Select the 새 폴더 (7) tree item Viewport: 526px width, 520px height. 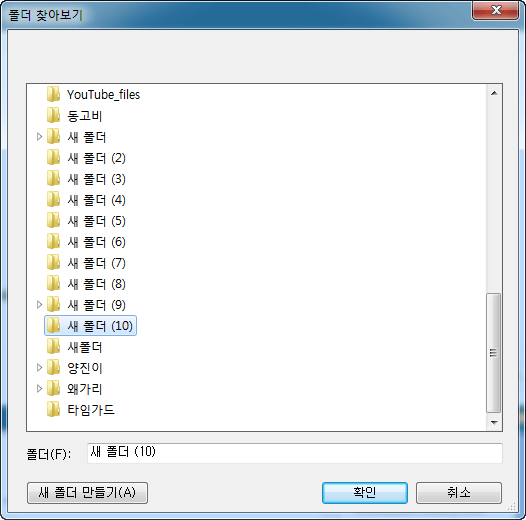pyautogui.click(x=96, y=263)
